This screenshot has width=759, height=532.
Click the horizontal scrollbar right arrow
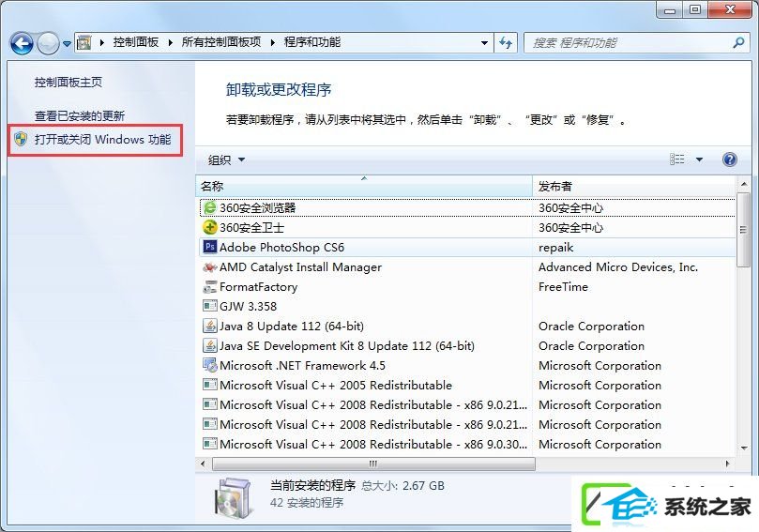[x=727, y=464]
